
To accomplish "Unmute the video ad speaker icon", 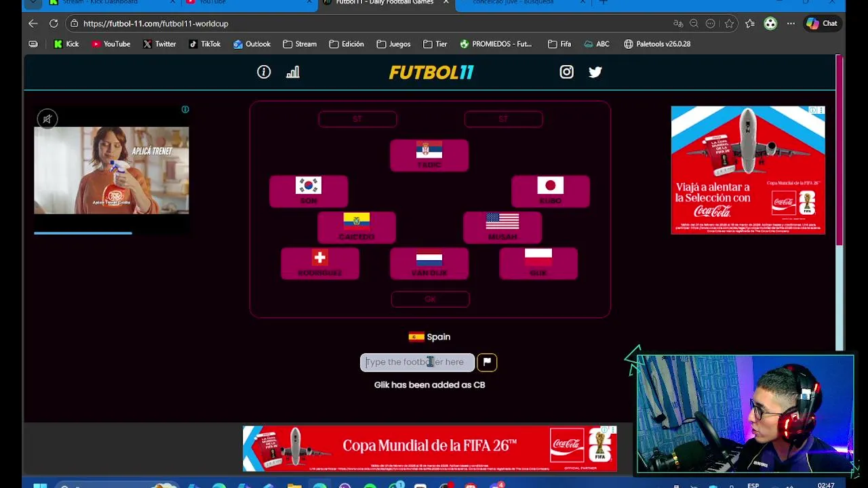I will pyautogui.click(x=47, y=119).
